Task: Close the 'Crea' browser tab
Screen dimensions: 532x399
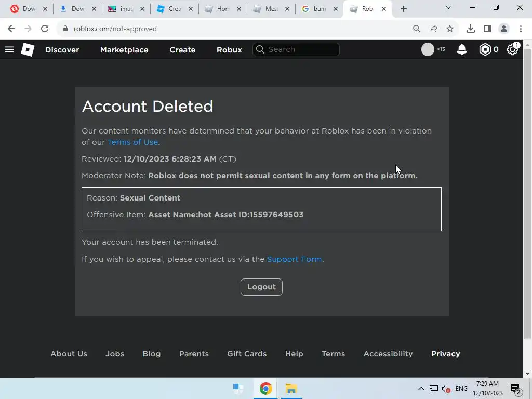Action: 191,9
